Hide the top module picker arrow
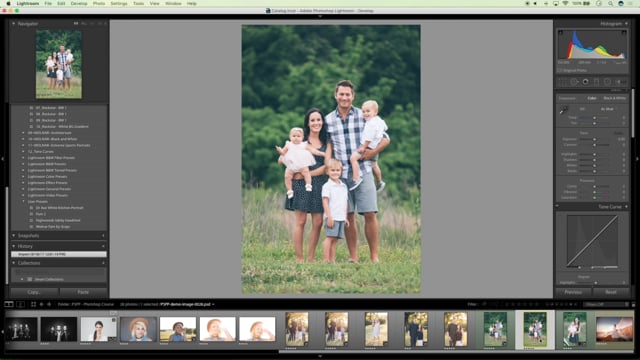This screenshot has height=360, width=640. click(320, 16)
